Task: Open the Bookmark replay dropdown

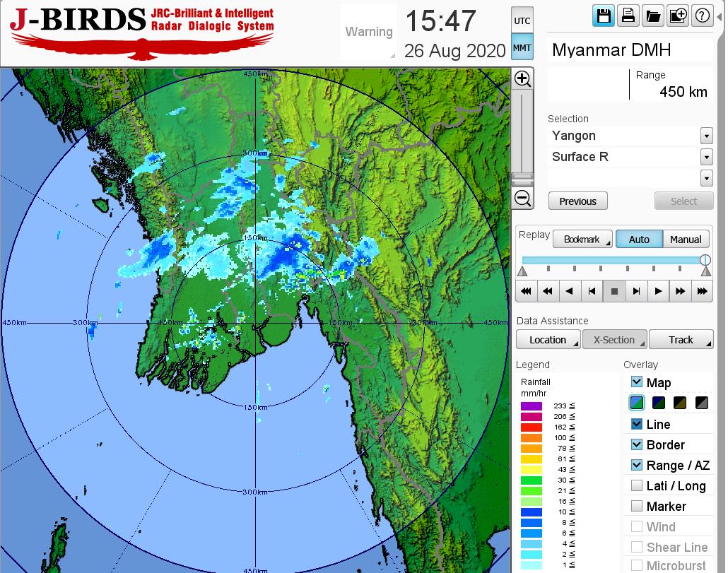Action: [x=582, y=240]
